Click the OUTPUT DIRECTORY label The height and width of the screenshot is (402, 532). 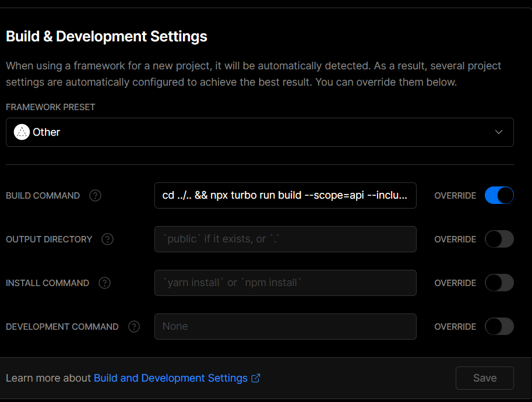coord(49,239)
